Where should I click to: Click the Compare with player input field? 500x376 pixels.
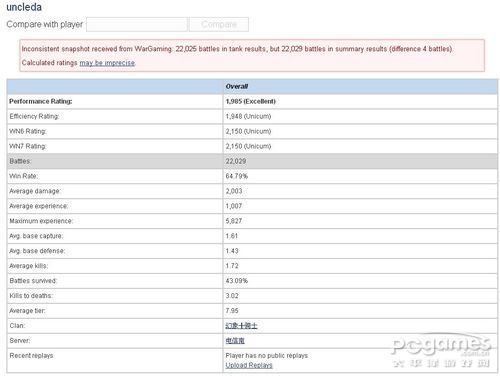click(137, 24)
